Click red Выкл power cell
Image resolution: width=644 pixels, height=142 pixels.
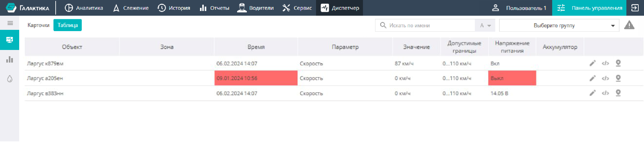click(x=512, y=78)
